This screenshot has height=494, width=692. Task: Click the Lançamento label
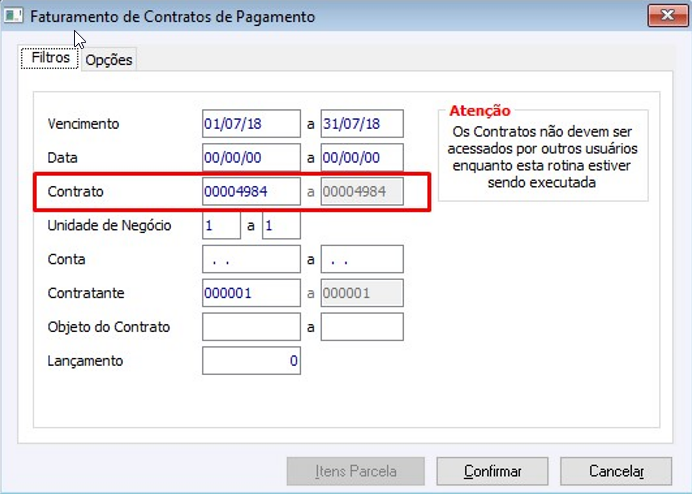[85, 361]
